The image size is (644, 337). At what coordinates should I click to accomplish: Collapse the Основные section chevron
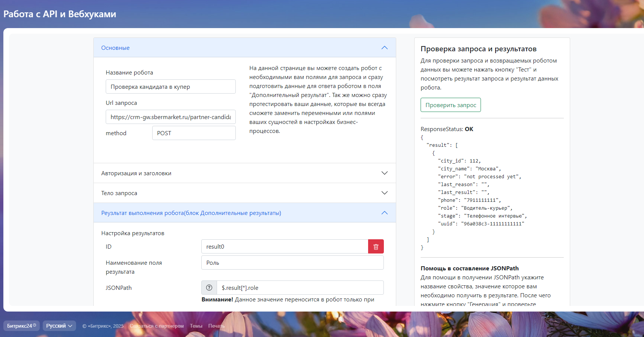point(384,48)
